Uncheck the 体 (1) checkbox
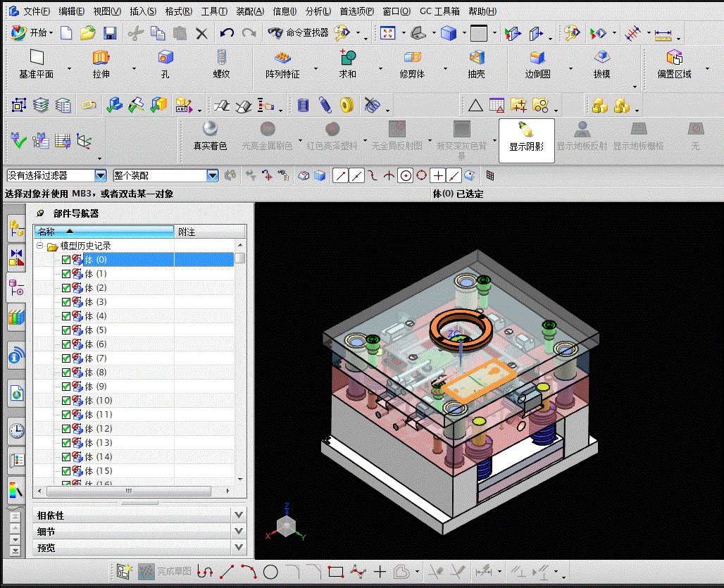 tap(66, 274)
